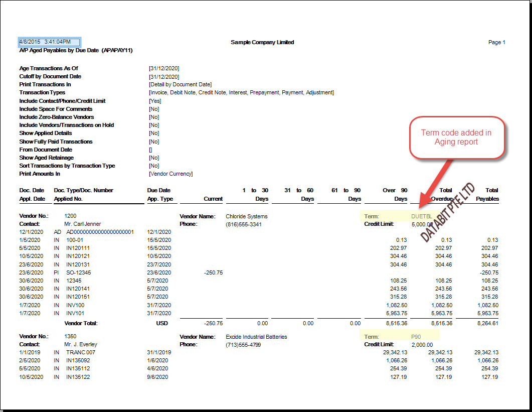Image resolution: width=532 pixels, height=412 pixels.
Task: Click the 1 to 30 Days column header
Action: 255,194
